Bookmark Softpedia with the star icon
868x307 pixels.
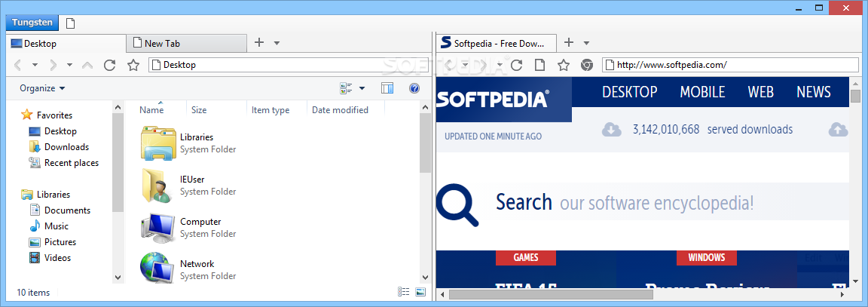564,66
